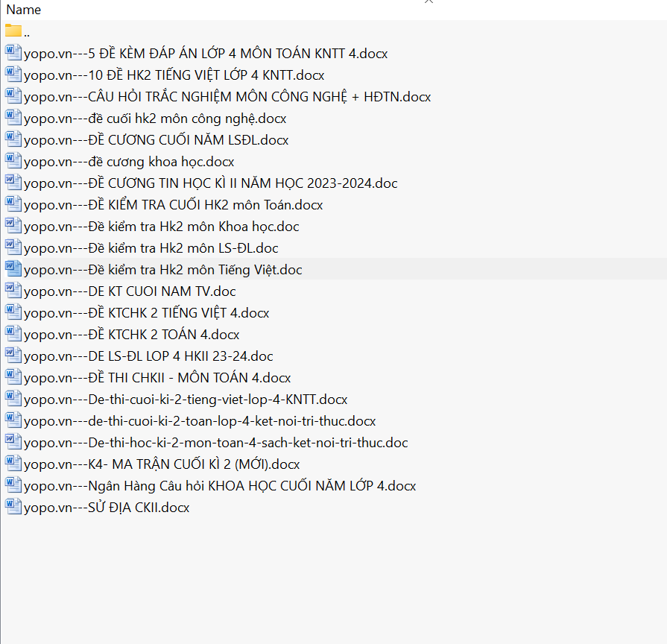Select Đề kiểm tra Hk2 môn Khoa học.doc
This screenshot has width=667, height=644.
tap(161, 227)
